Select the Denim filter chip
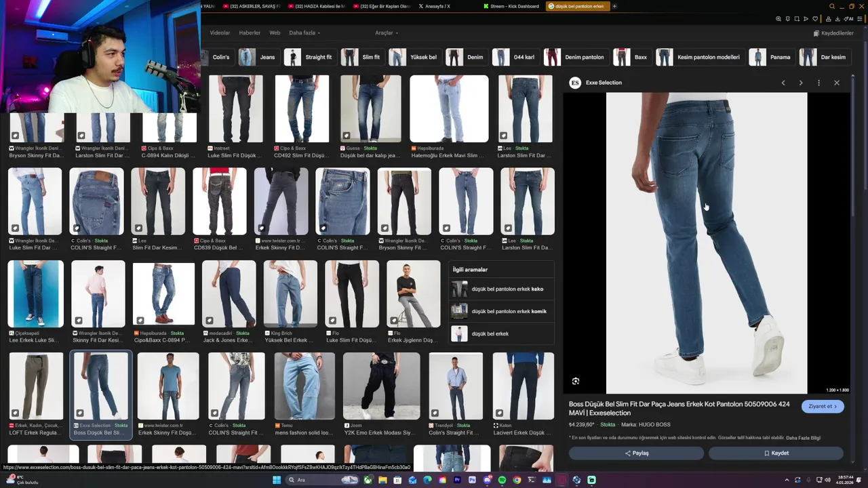This screenshot has width=868, height=488. click(466, 57)
